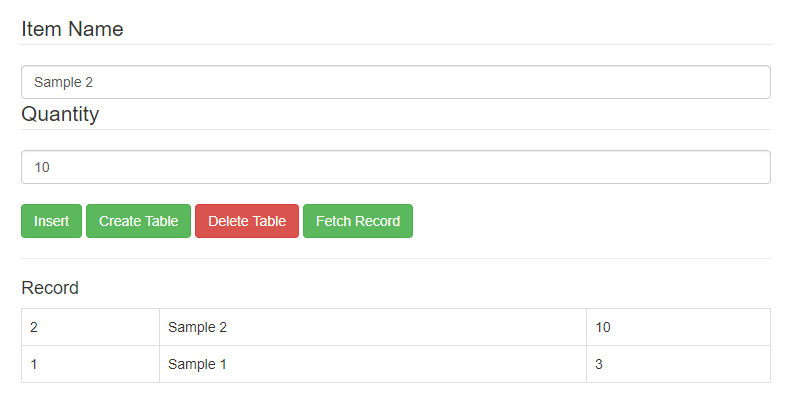Select the ID cell containing 1
The image size is (792, 409).
coord(90,364)
